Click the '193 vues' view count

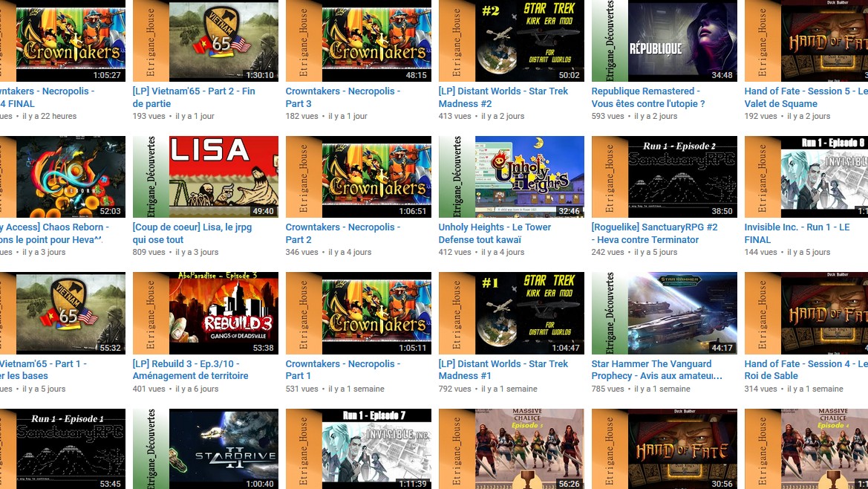149,116
